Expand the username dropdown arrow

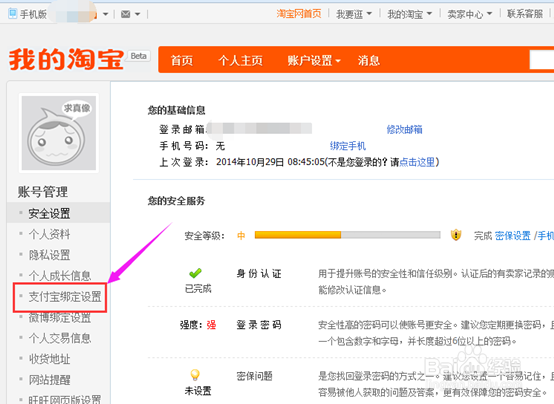(x=105, y=14)
